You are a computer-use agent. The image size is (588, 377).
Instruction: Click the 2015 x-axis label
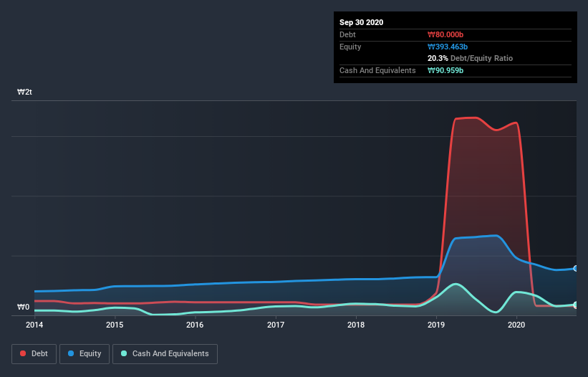[115, 325]
